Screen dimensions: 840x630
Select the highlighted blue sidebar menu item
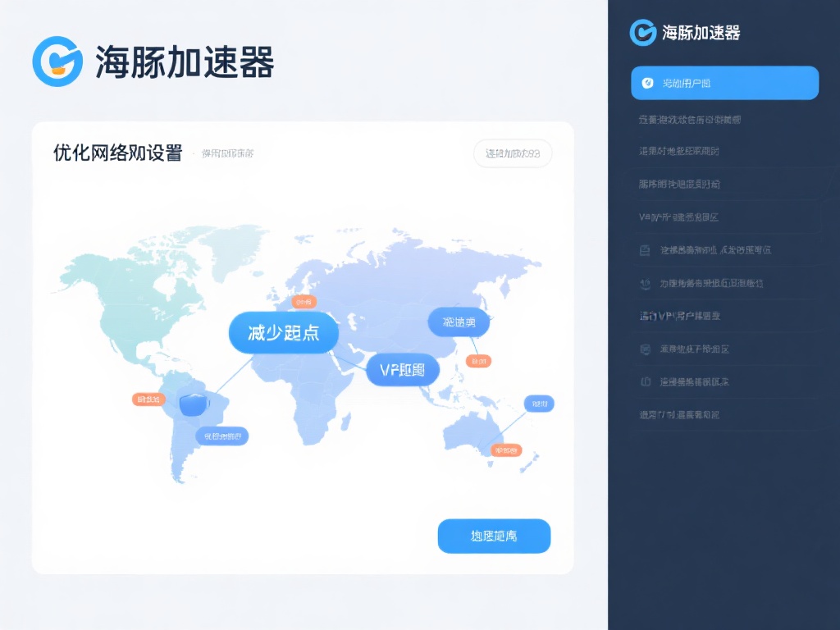coord(724,83)
